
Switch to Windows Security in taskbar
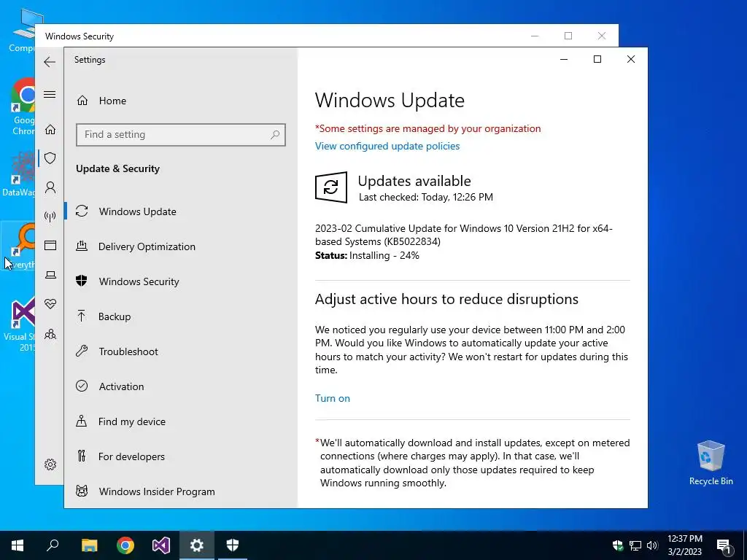(x=233, y=545)
